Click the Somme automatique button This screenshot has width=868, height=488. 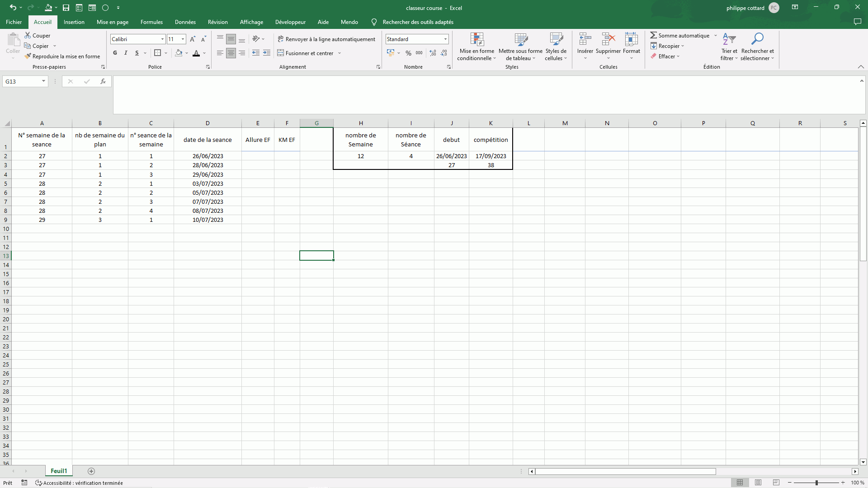[x=679, y=35]
